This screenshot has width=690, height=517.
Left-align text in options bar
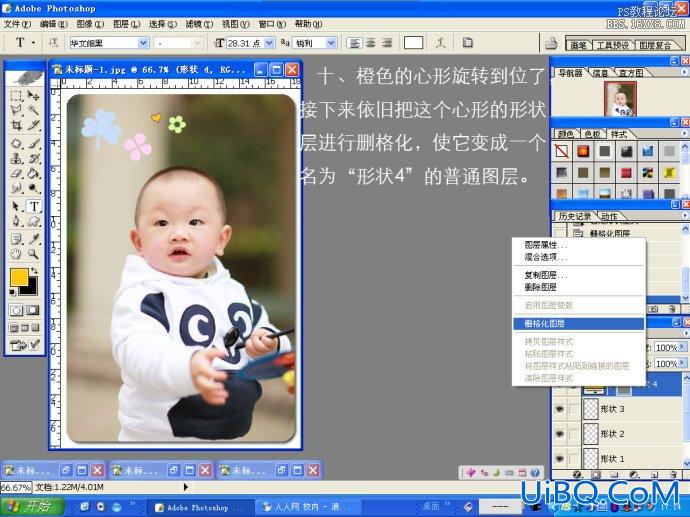[355, 43]
